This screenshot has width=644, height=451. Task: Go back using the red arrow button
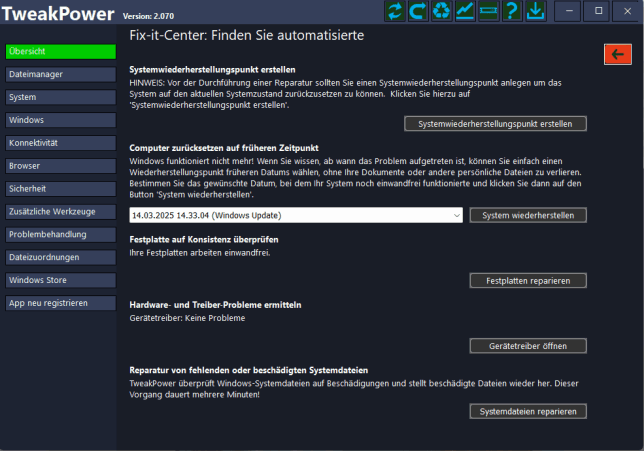click(617, 54)
